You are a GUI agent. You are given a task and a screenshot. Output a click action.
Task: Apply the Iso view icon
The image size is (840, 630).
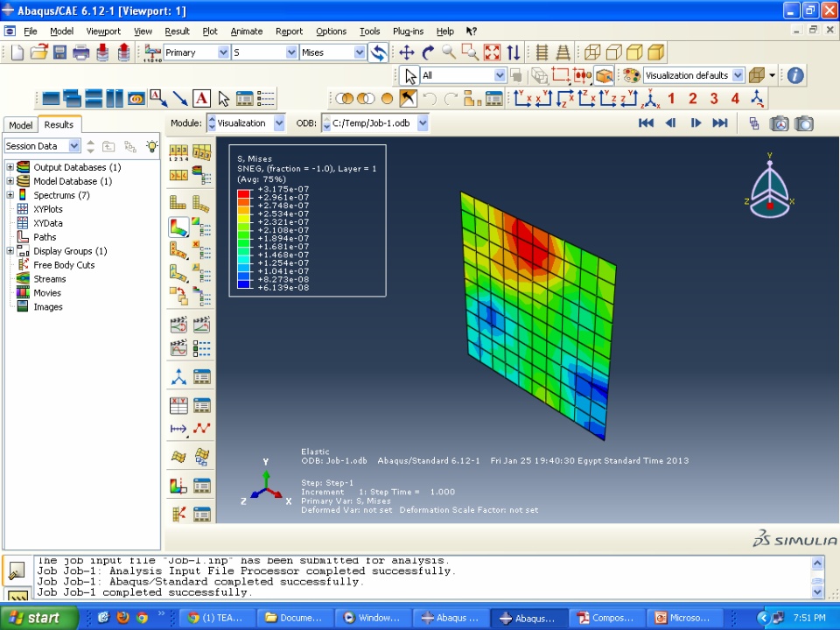coord(650,99)
